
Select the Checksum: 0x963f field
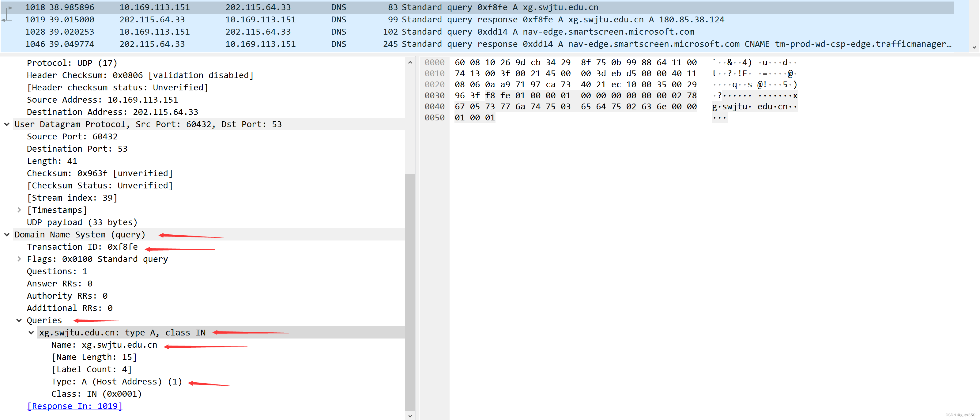100,173
